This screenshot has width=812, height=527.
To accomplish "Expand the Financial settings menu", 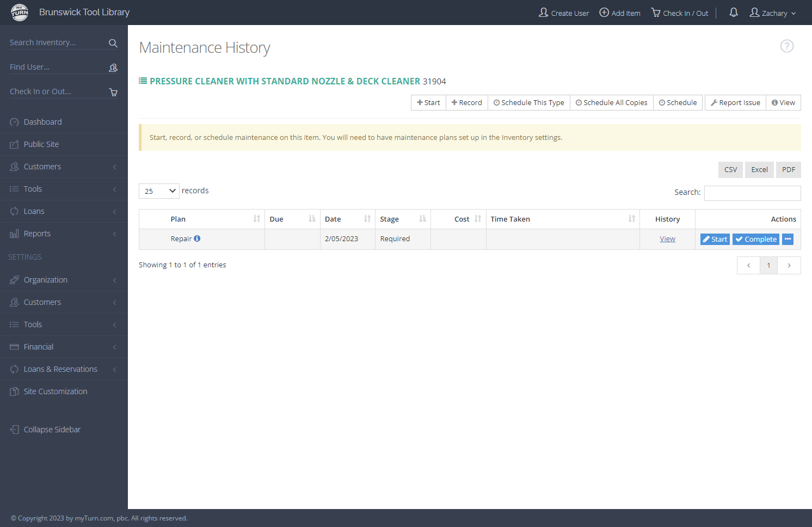I will (x=64, y=347).
